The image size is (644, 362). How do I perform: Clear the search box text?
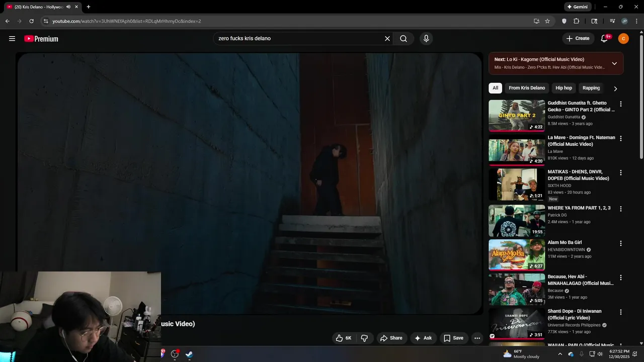click(387, 39)
